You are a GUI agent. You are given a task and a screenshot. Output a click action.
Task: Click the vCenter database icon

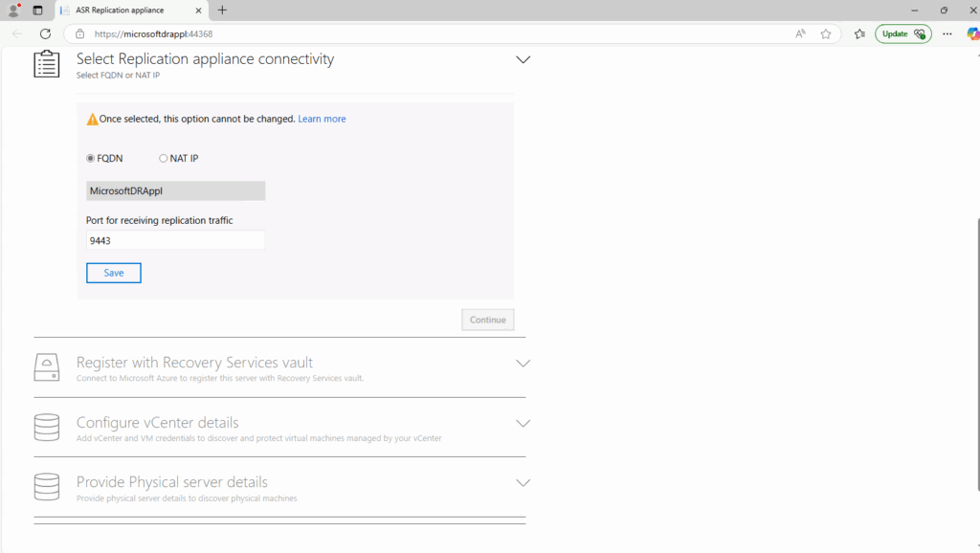(x=47, y=428)
